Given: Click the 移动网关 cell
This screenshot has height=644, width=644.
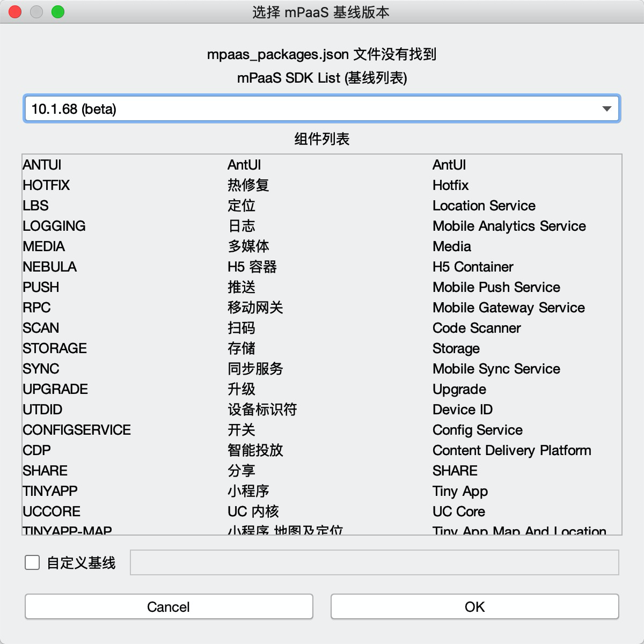Looking at the screenshot, I should (x=255, y=308).
